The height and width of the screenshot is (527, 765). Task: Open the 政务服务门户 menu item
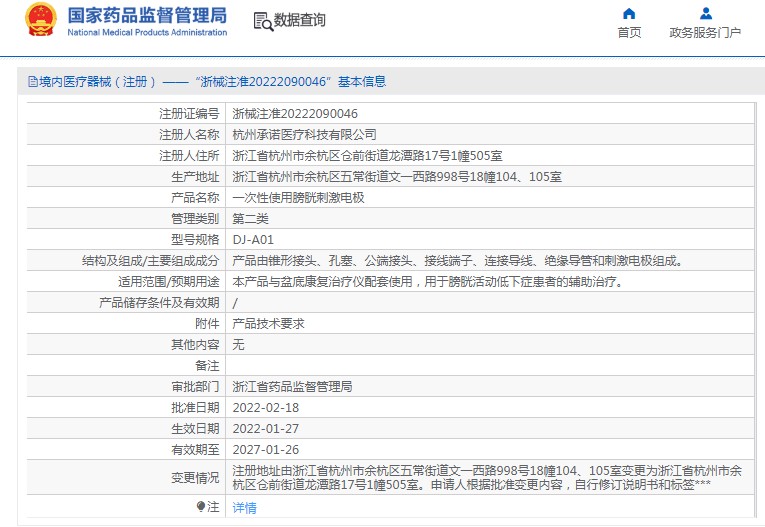pyautogui.click(x=705, y=33)
